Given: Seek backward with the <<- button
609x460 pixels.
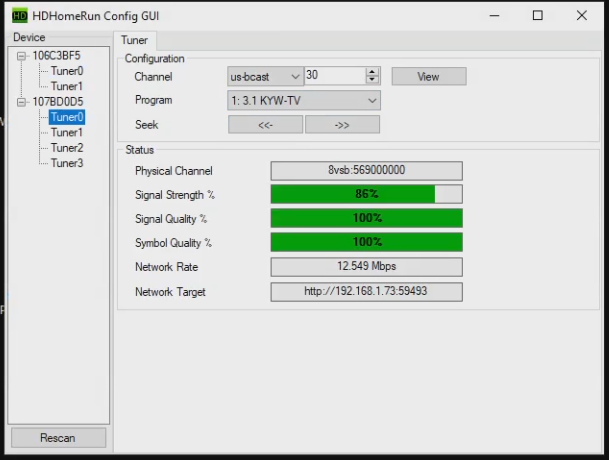Looking at the screenshot, I should 265,125.
